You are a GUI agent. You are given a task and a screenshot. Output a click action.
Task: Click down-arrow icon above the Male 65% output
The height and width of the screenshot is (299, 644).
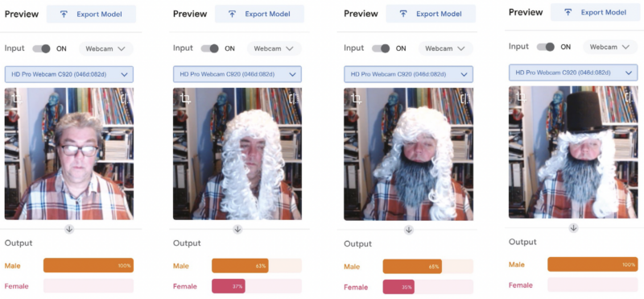[409, 230]
